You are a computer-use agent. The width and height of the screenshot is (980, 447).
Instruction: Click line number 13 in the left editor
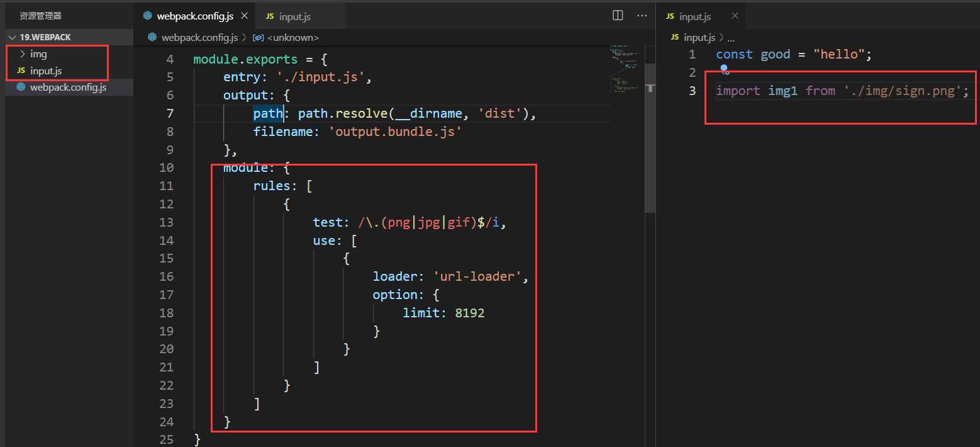coord(167,222)
